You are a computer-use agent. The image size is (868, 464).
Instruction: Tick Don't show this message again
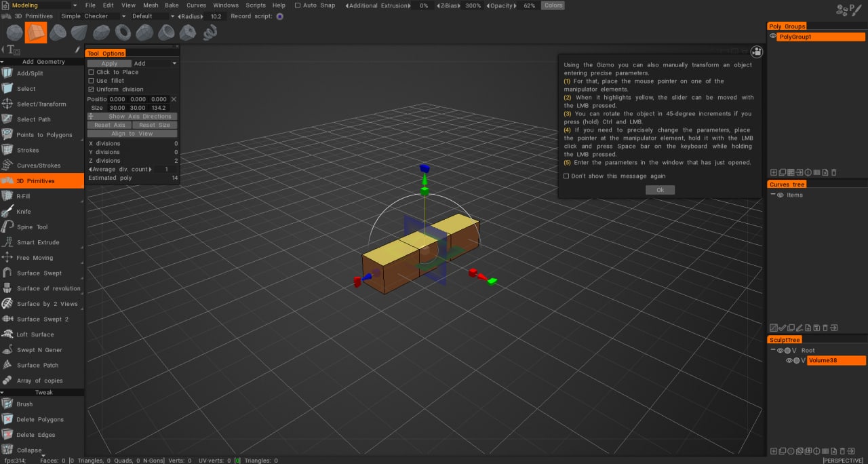(566, 176)
